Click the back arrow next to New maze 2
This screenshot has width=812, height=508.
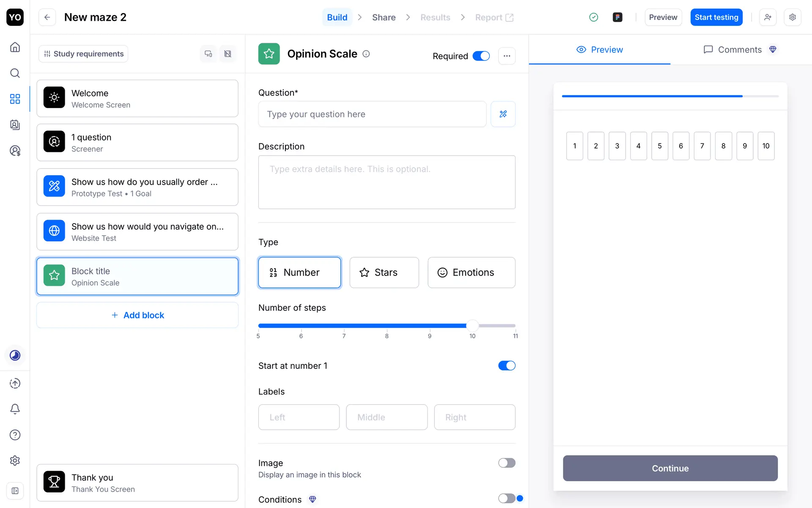[47, 17]
